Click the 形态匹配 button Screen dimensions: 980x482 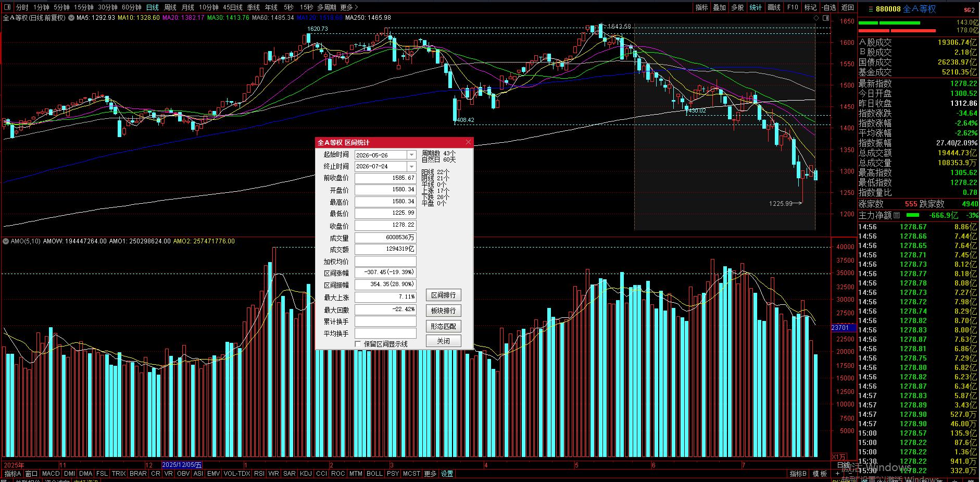click(443, 326)
